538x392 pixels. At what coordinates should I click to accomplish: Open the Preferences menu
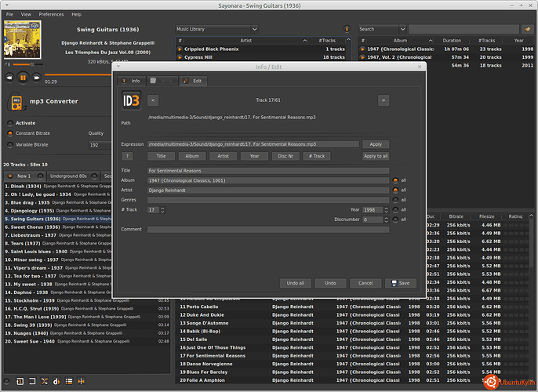pos(51,14)
